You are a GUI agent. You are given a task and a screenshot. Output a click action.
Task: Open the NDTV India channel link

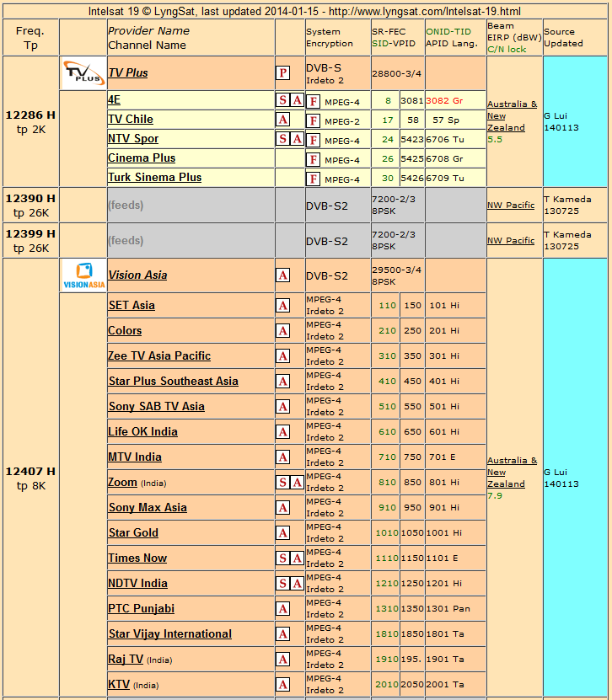click(x=137, y=584)
